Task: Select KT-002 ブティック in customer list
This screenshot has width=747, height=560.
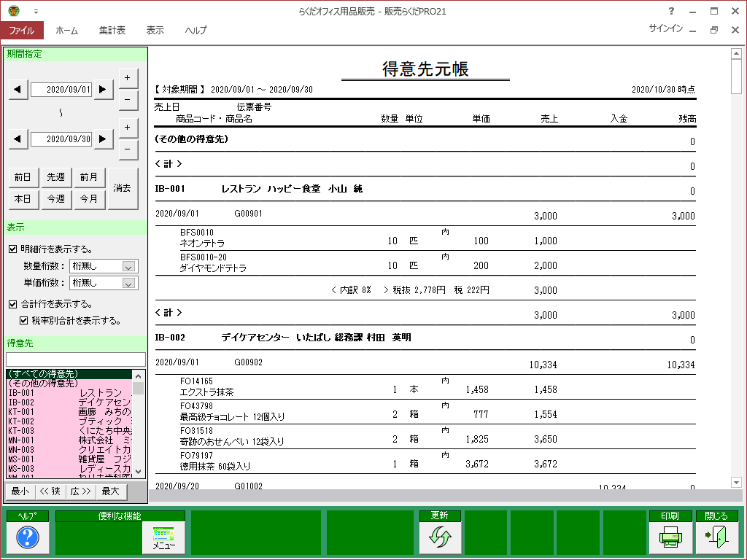Action: (69, 421)
